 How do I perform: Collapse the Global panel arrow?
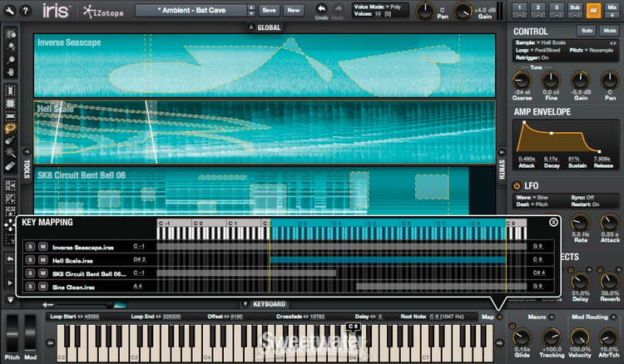coord(251,27)
